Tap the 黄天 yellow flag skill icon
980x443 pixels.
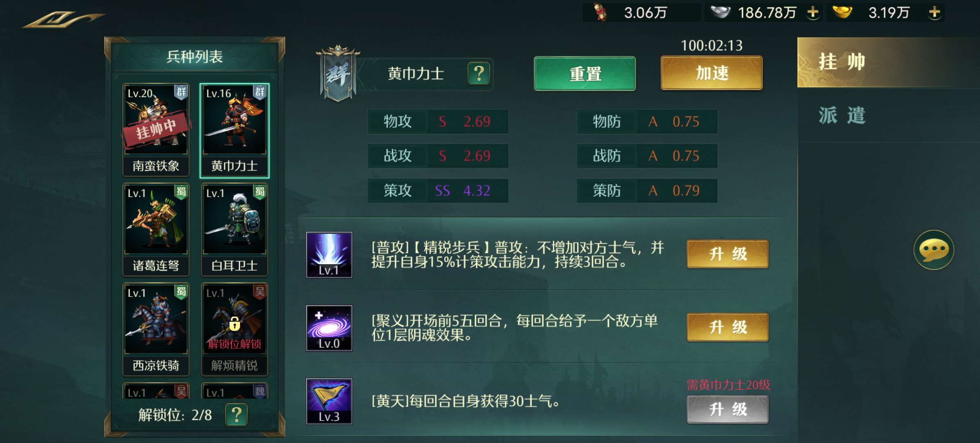(329, 401)
